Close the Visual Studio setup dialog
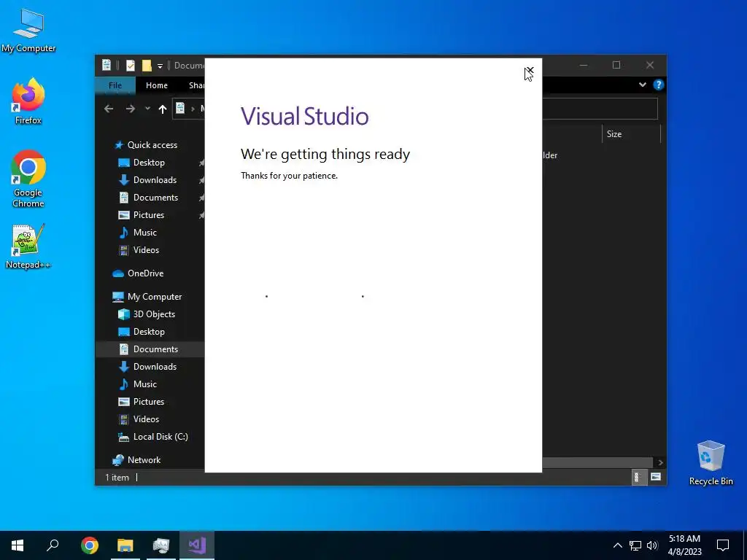This screenshot has width=747, height=560. point(529,71)
